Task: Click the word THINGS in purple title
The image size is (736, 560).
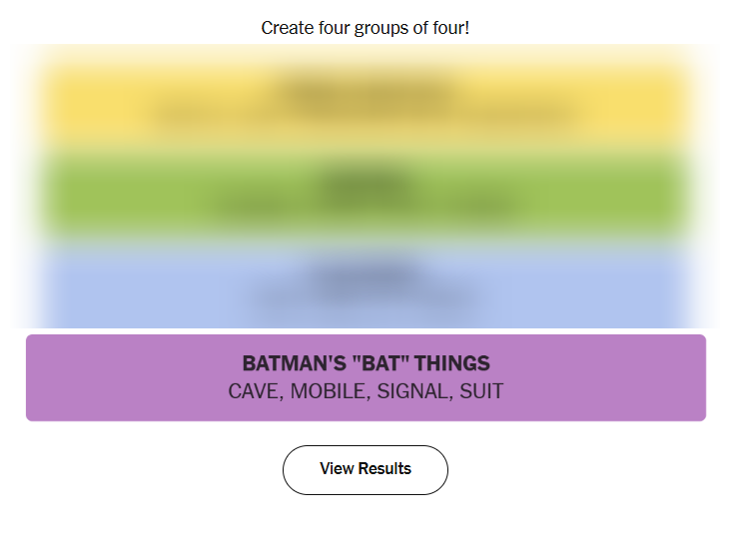Action: (452, 363)
